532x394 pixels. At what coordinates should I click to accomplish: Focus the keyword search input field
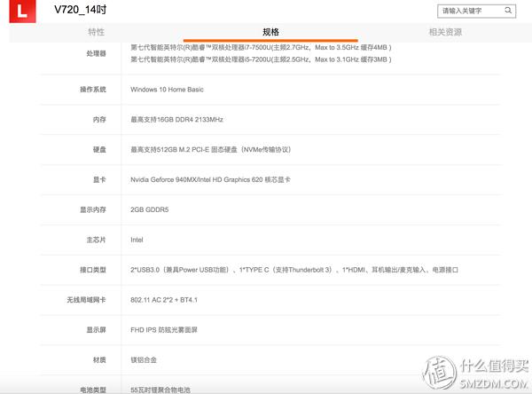point(477,11)
